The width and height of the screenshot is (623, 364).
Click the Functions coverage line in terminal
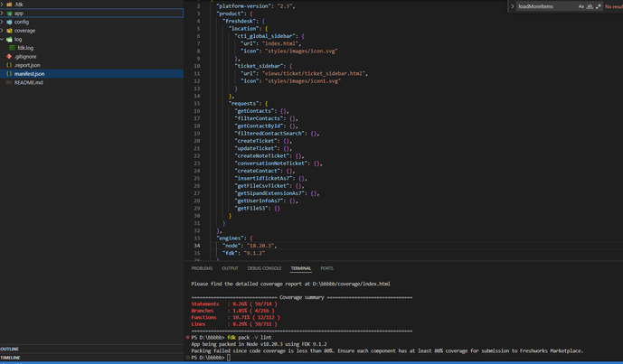[x=236, y=318]
